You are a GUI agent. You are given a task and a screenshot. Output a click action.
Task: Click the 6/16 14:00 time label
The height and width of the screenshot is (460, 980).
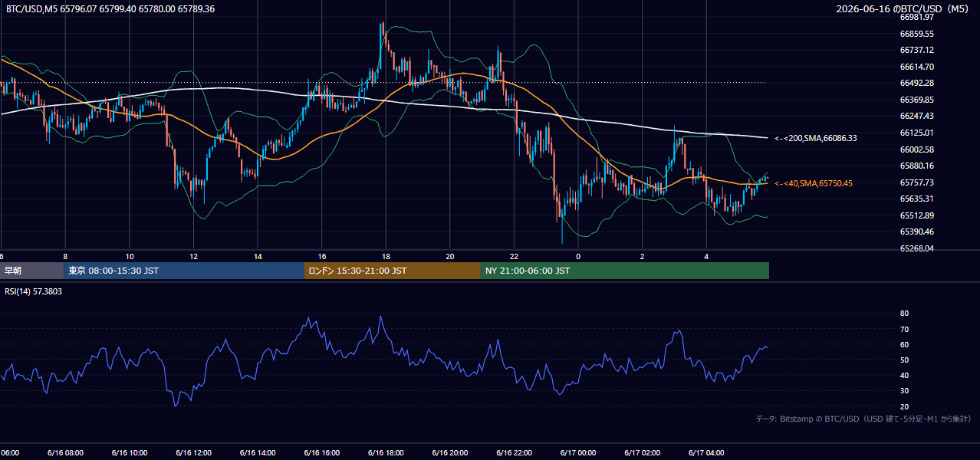[258, 453]
